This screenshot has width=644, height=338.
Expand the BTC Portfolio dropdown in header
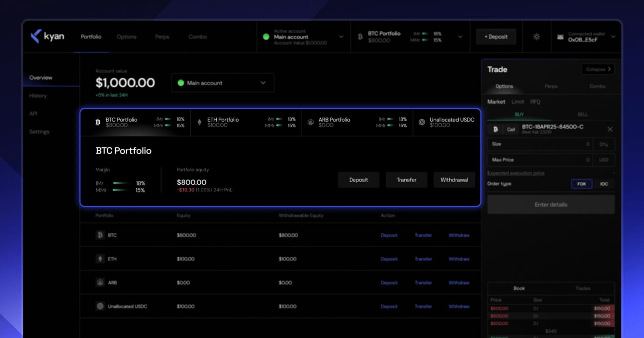click(460, 37)
